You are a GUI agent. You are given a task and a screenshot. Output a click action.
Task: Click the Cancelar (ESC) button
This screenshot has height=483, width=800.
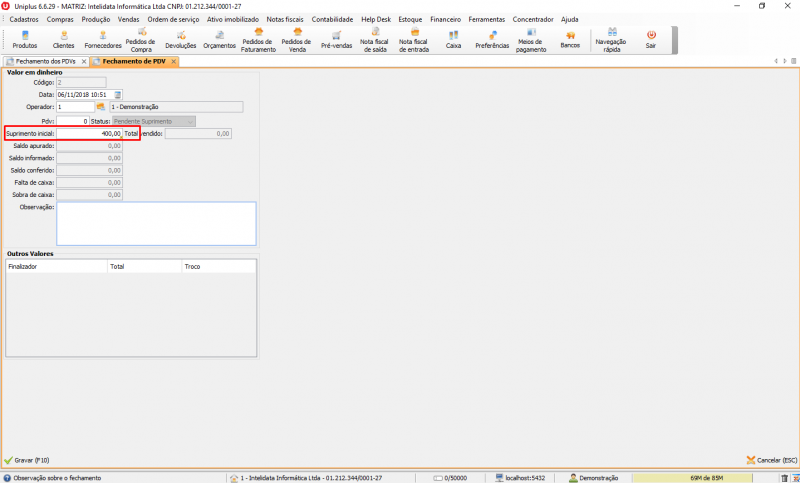(771, 460)
